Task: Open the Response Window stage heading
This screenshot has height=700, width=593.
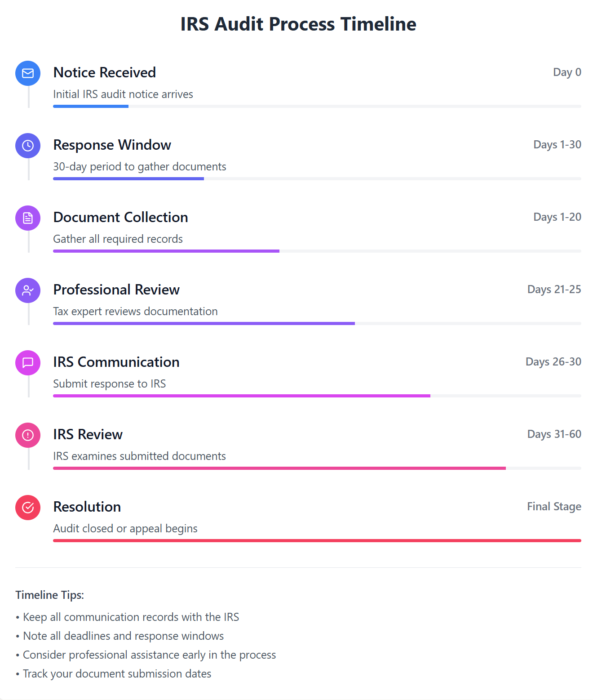Action: click(112, 145)
